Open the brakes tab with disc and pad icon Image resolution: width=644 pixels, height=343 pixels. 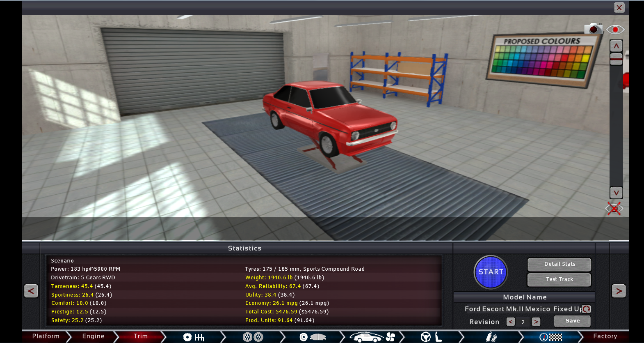click(313, 337)
